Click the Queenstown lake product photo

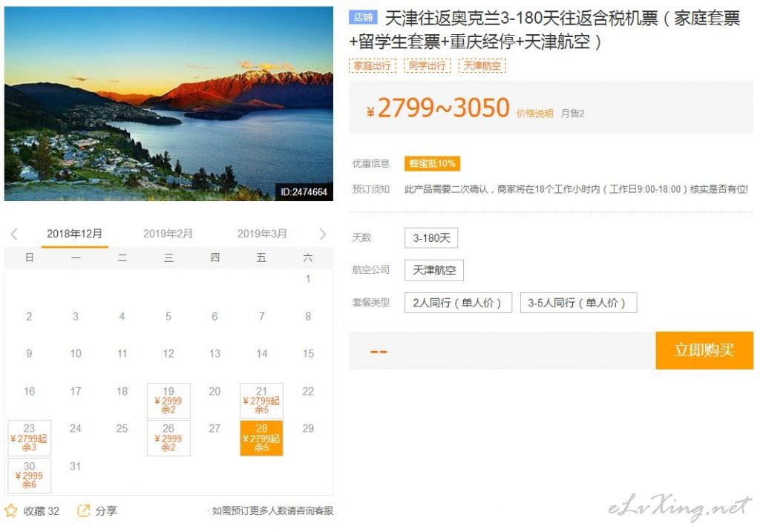pos(168,104)
